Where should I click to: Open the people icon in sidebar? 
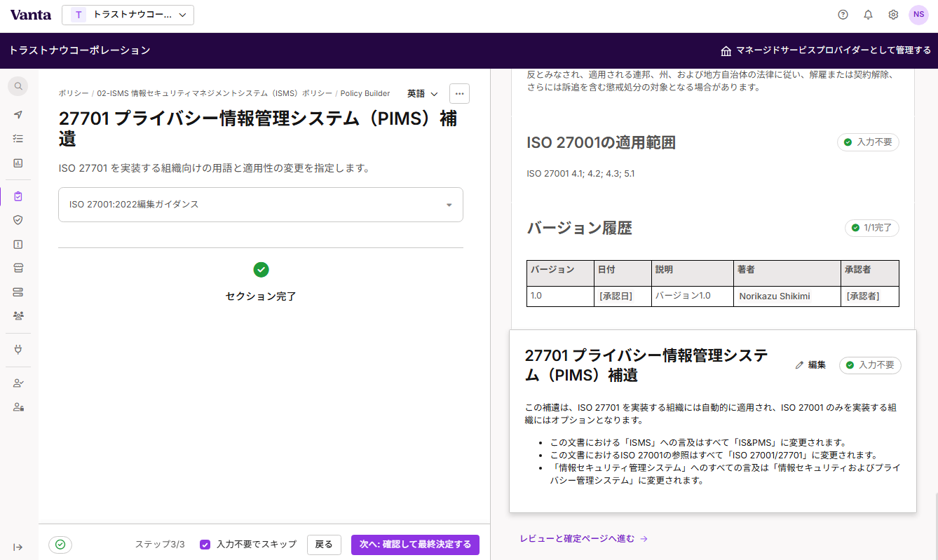[18, 316]
